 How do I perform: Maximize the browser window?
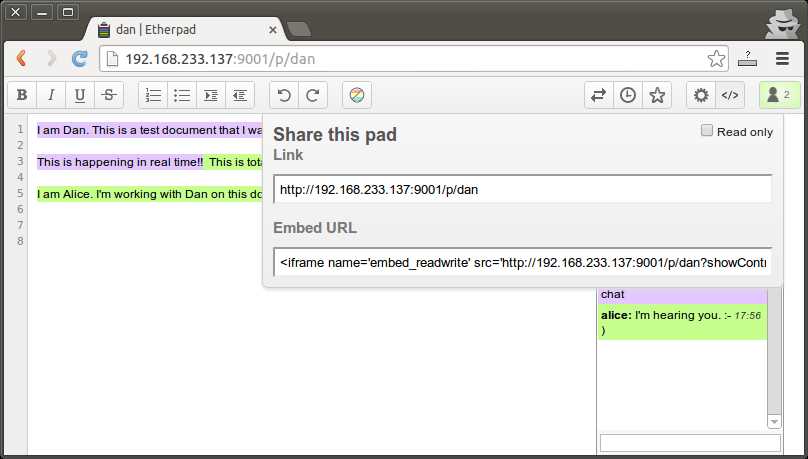(x=68, y=12)
